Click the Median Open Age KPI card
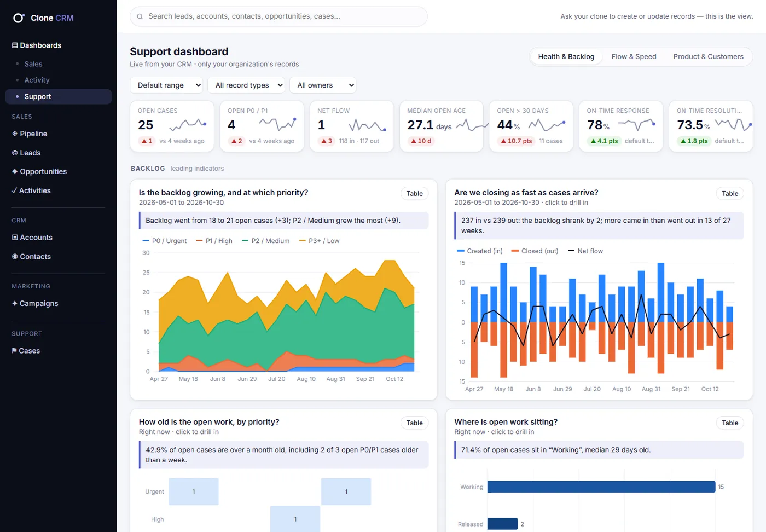Screen dimensions: 766x532 (x=442, y=126)
